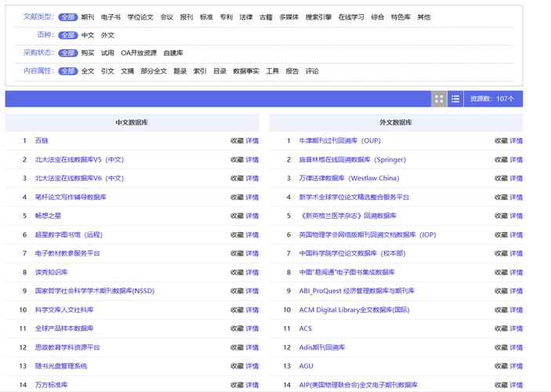The image size is (551, 392).
Task: Filter document type by 期刊
Action: pos(88,17)
